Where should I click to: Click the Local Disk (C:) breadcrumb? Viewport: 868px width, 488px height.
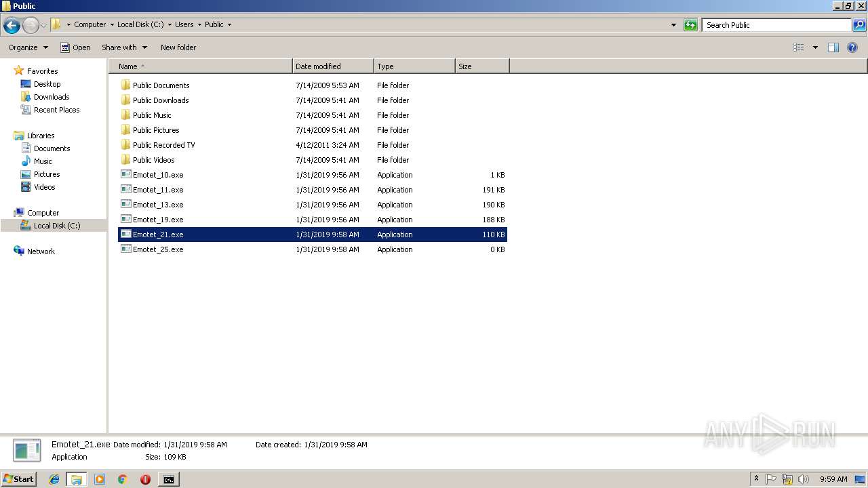point(140,24)
